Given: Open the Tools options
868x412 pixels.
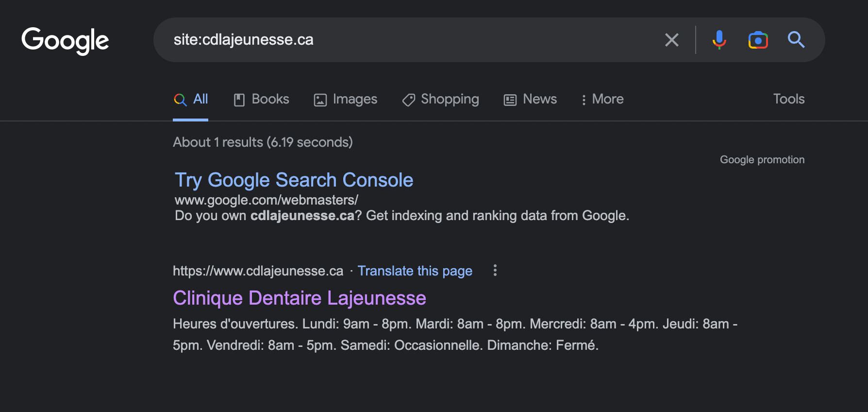Looking at the screenshot, I should [x=788, y=99].
